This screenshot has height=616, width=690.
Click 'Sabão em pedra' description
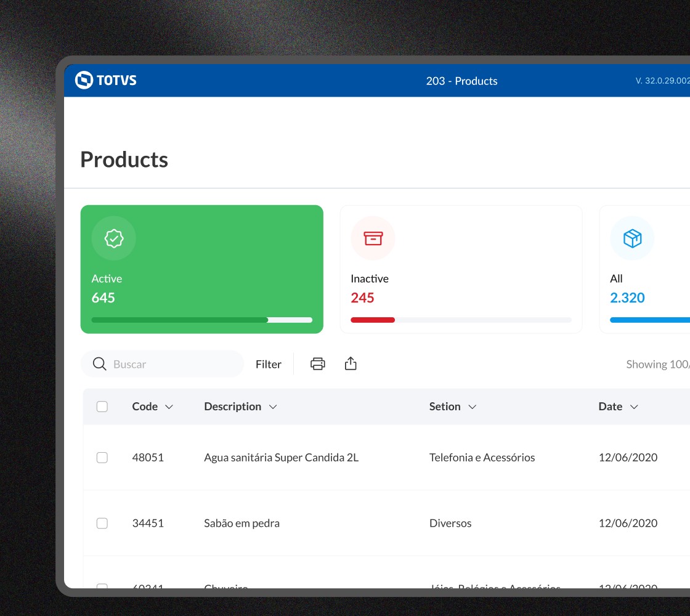tap(241, 523)
